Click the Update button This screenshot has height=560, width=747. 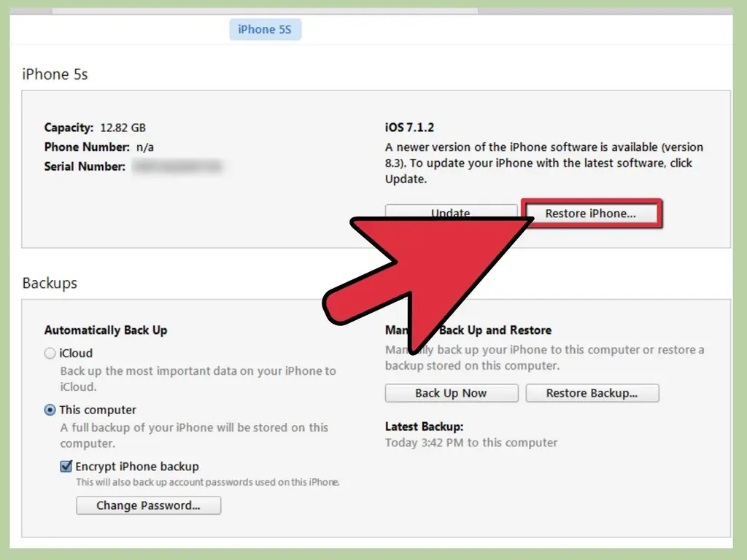click(451, 211)
